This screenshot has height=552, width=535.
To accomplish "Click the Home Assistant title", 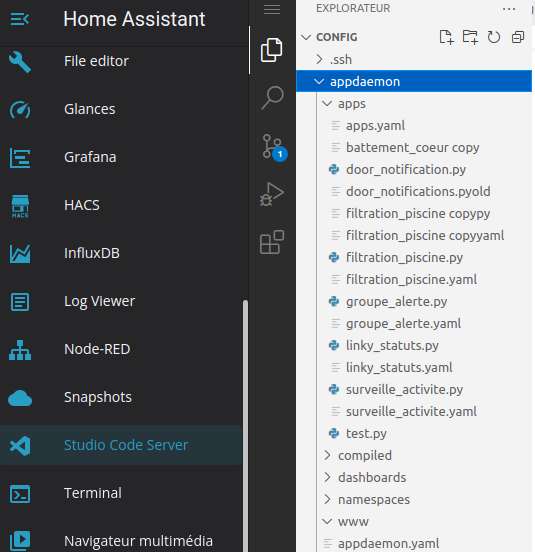I will [134, 19].
